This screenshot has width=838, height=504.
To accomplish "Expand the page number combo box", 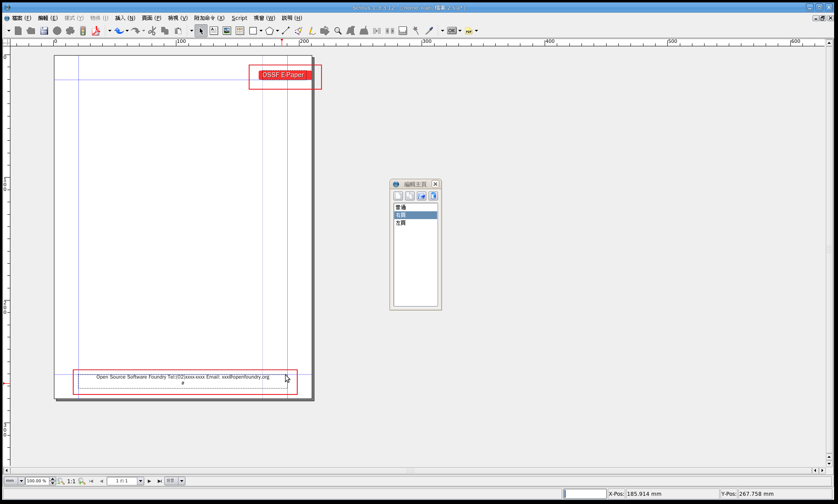I will [x=140, y=481].
